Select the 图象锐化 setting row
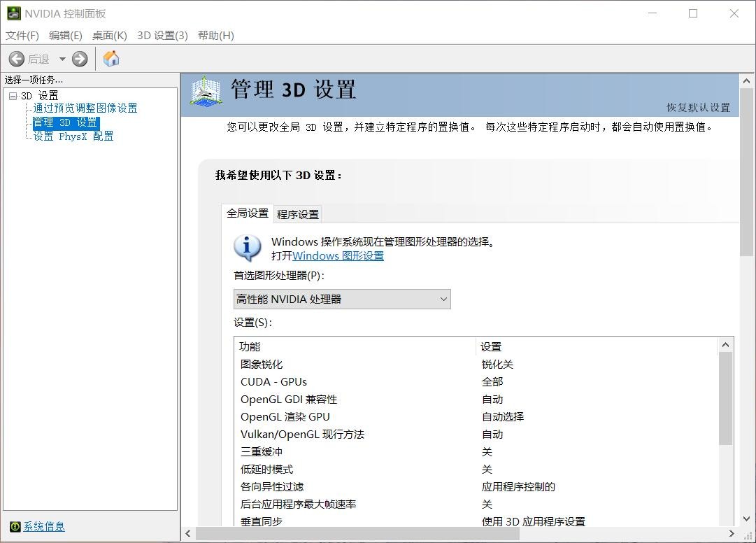 [x=476, y=364]
